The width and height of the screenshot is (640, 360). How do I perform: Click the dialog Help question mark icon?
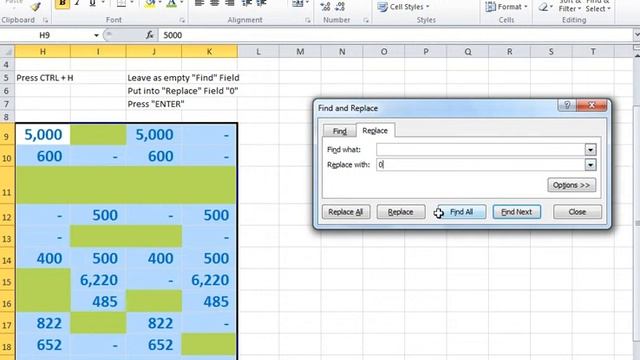tap(567, 106)
